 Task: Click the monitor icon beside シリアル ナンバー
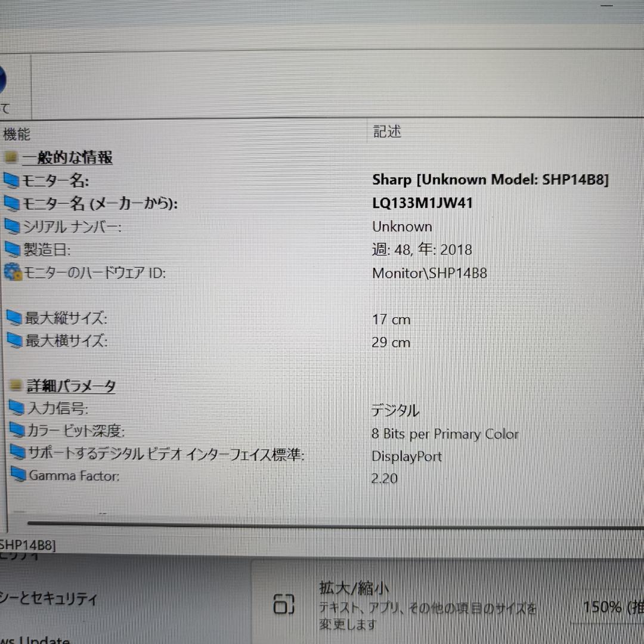pyautogui.click(x=13, y=227)
